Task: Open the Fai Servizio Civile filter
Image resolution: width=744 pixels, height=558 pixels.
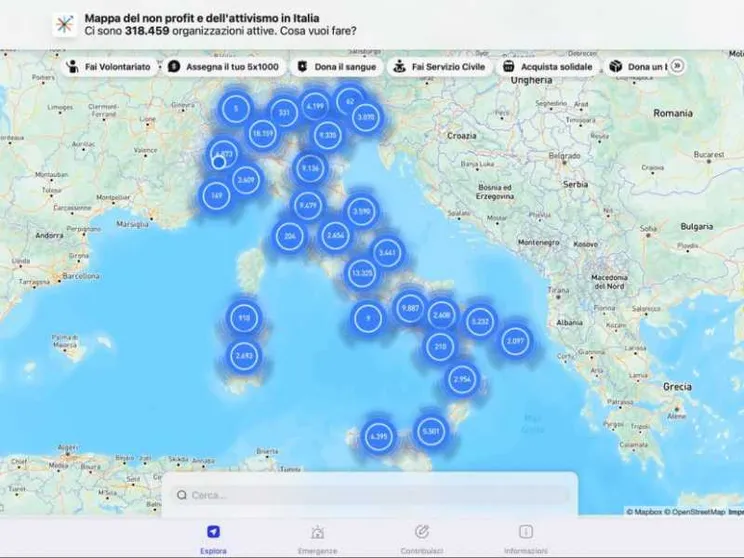Action: 440,67
